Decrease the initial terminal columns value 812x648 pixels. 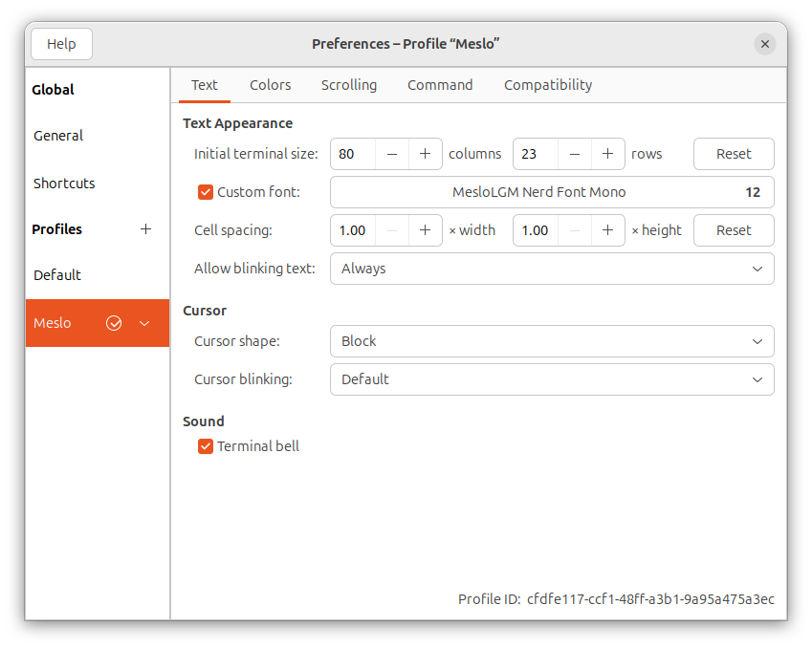click(x=392, y=154)
